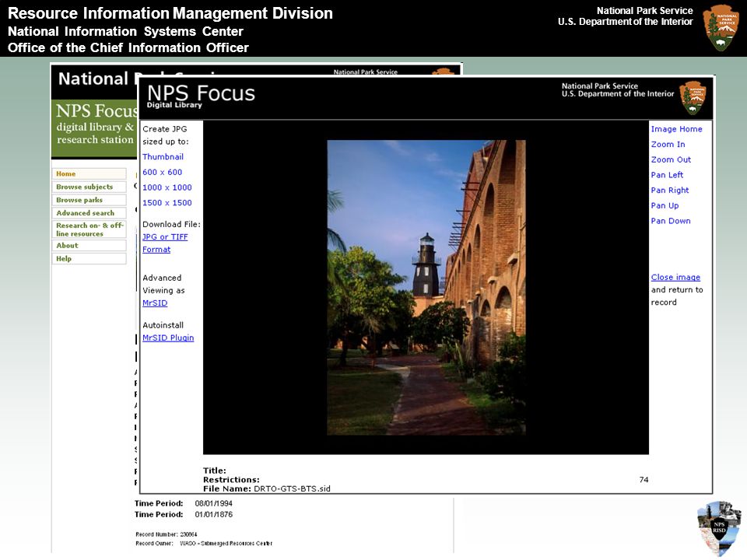Open Research on- & off-line resources
This screenshot has width=747, height=560.
89,229
